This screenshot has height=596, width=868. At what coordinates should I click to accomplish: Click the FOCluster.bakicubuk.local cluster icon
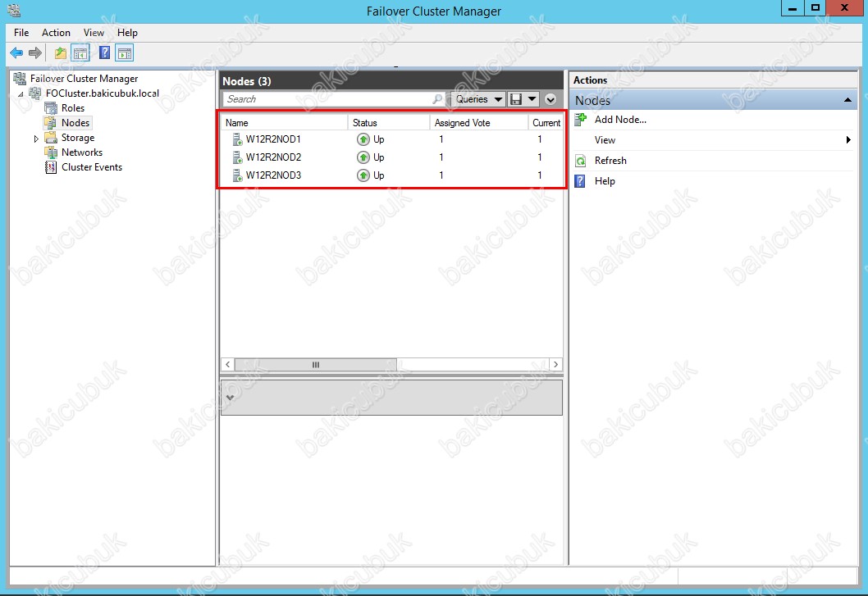click(35, 93)
